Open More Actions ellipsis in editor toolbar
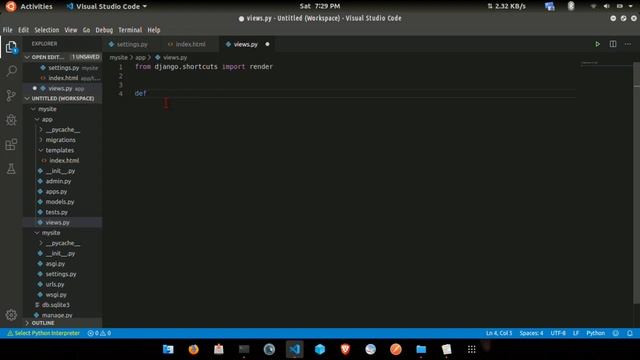The image size is (640, 360). point(628,44)
